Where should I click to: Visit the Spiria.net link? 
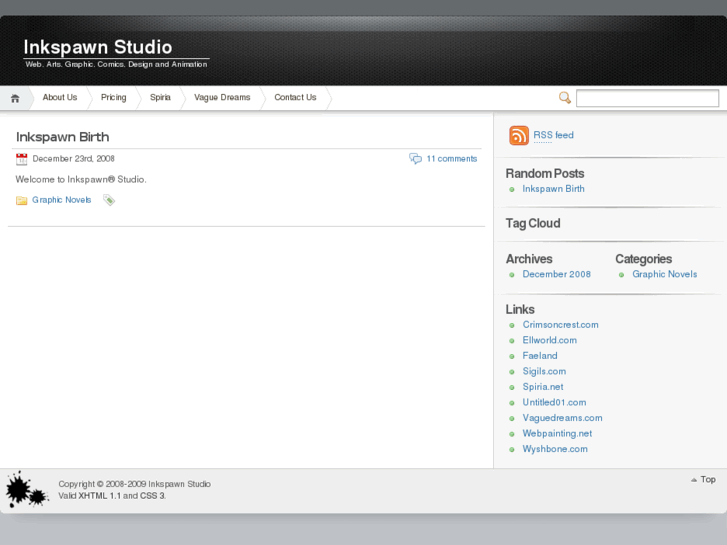pyautogui.click(x=543, y=387)
